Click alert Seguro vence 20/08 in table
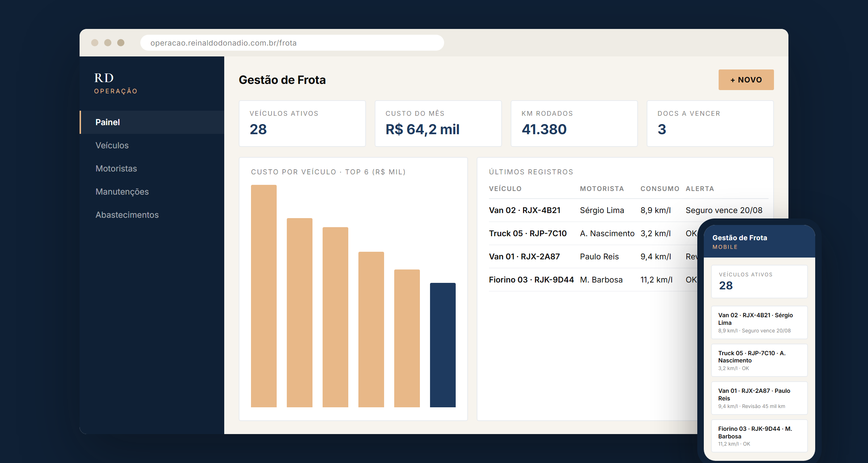This screenshot has height=463, width=868. (x=724, y=211)
